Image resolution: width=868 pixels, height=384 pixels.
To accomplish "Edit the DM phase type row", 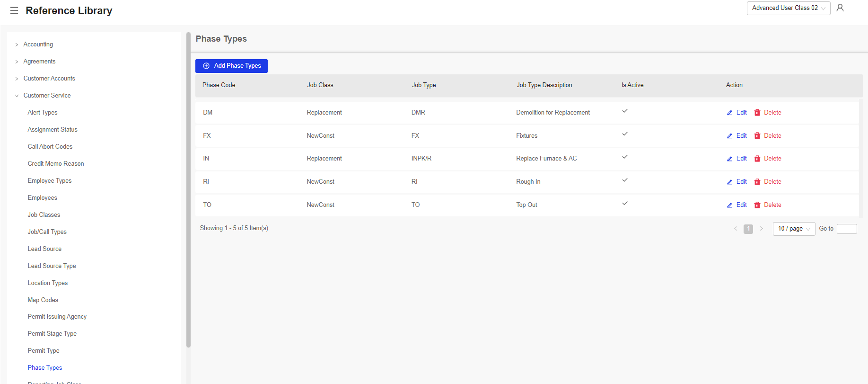I will click(x=737, y=113).
